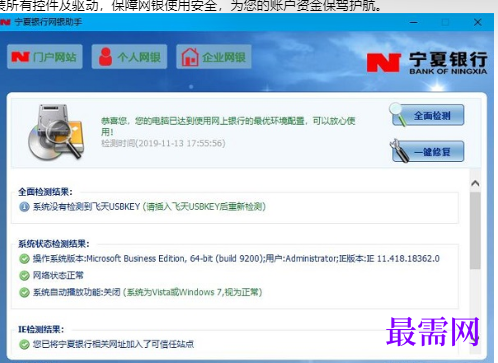Click green check icon beside 系统自动播放功能
498x363 pixels.
(24, 293)
